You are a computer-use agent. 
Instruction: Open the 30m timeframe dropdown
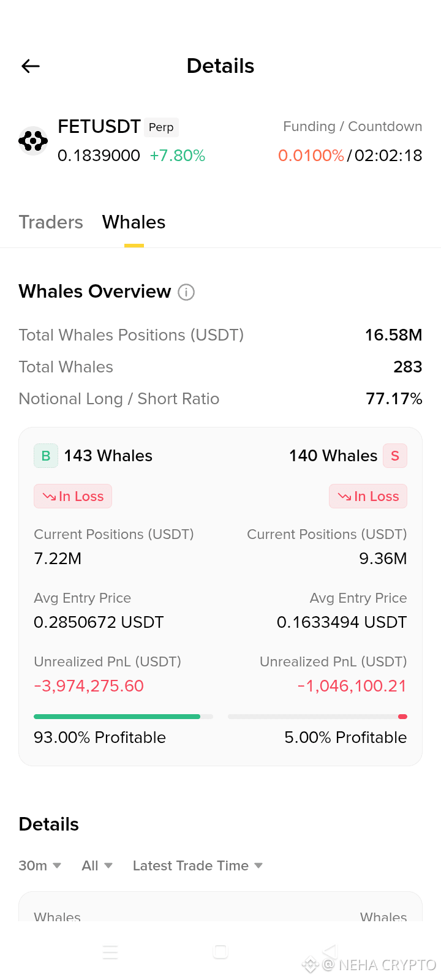tap(40, 865)
